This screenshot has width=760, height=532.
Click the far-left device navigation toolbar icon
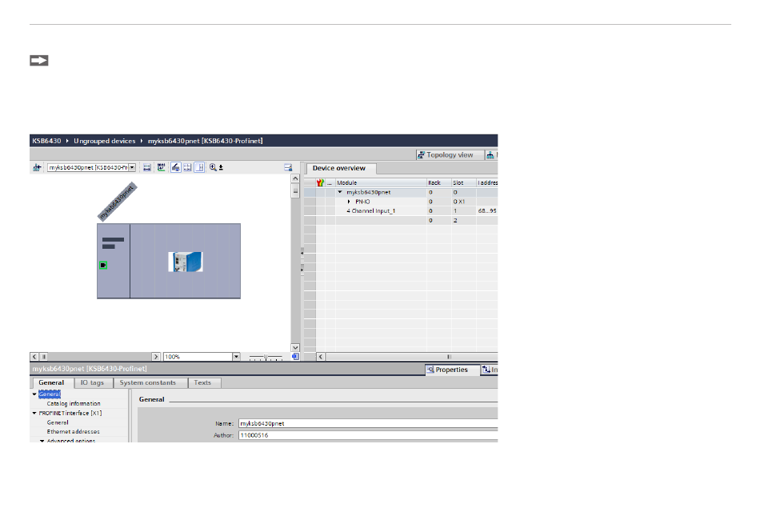pyautogui.click(x=37, y=168)
